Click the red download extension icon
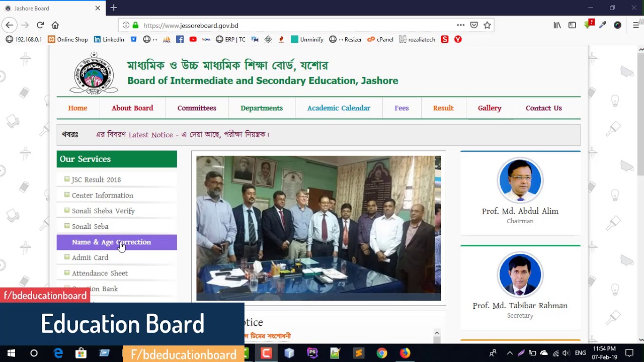 coord(588,24)
